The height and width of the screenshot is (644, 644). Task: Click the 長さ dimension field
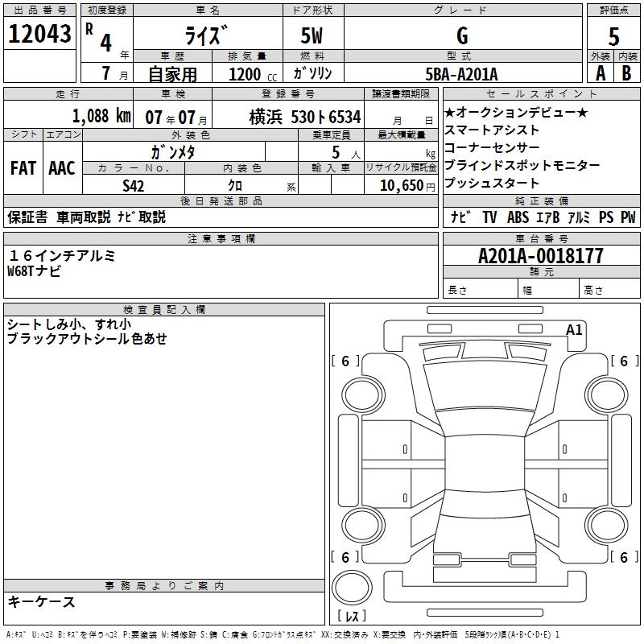480,290
